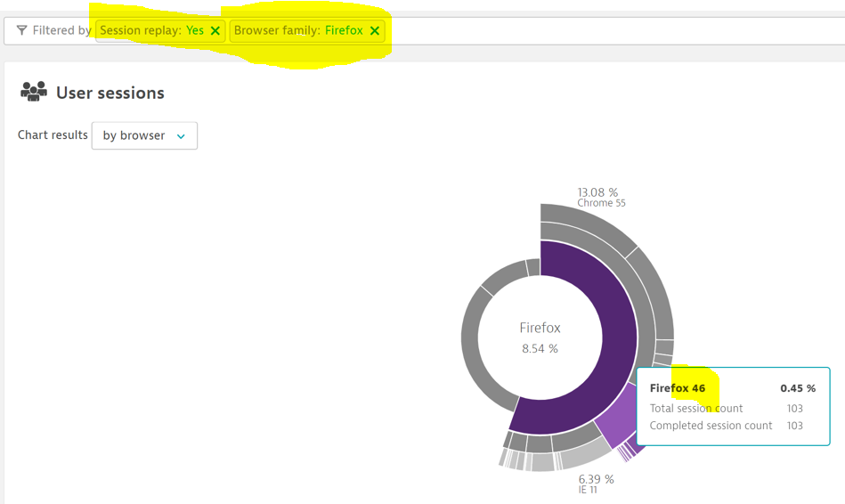The width and height of the screenshot is (845, 504).
Task: Click the Firefox 46 tooltip title
Action: 677,388
